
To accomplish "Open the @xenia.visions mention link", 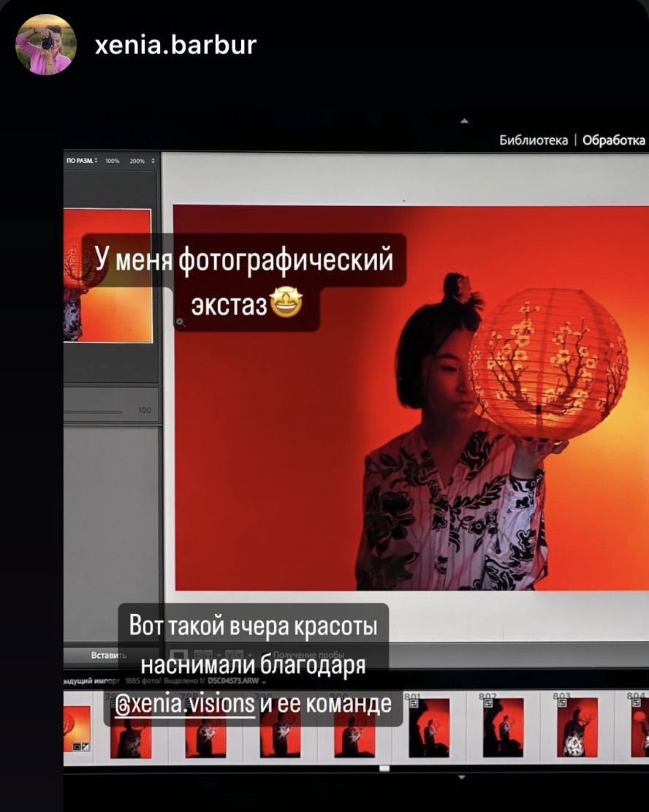I will pyautogui.click(x=186, y=704).
